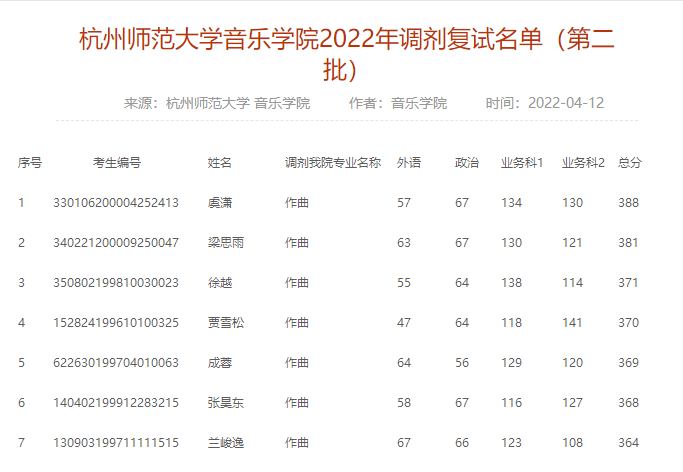Click the name 兰峻逸
The height and width of the screenshot is (472, 683).
click(x=226, y=443)
